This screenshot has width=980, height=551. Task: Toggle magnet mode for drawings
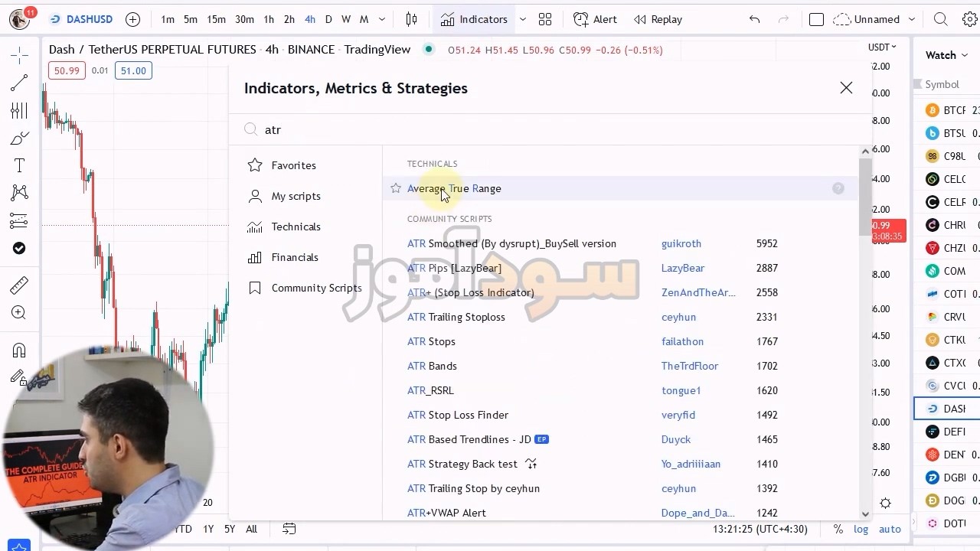click(x=19, y=350)
